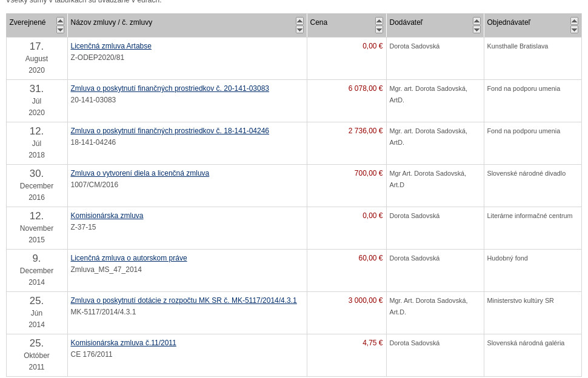Sort Zverejnené column ascending arrow
588x378 pixels.
[60, 21]
